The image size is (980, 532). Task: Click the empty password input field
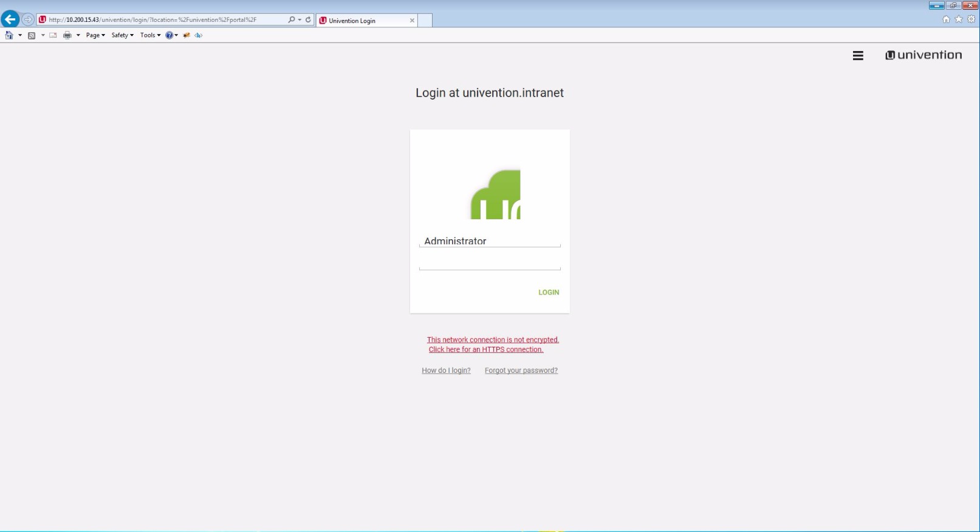click(489, 262)
